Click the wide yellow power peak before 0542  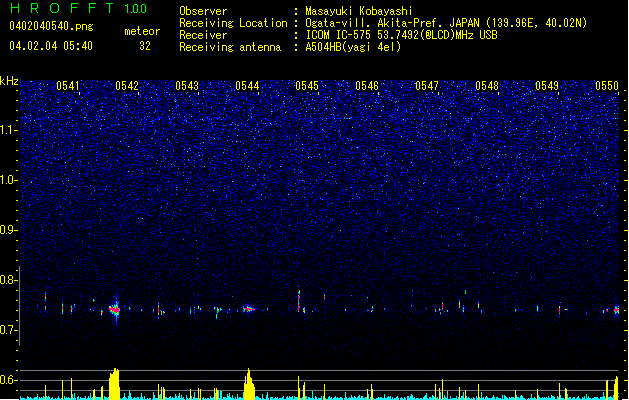114,384
